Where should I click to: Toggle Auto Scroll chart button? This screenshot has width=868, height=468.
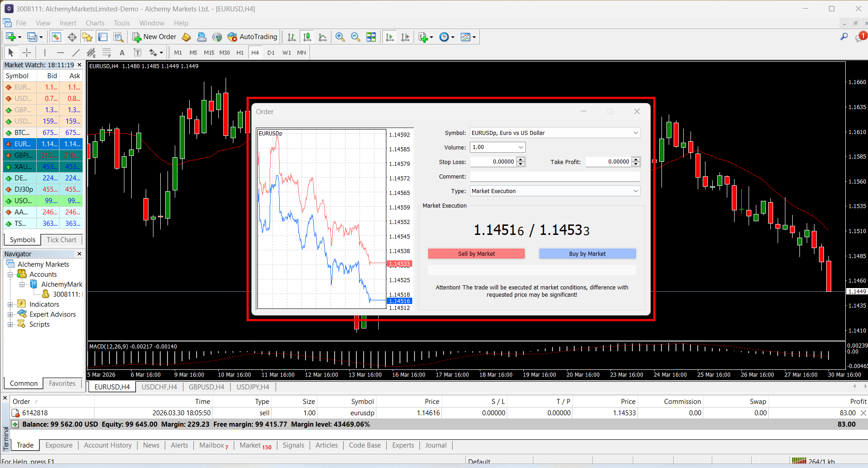click(x=390, y=37)
